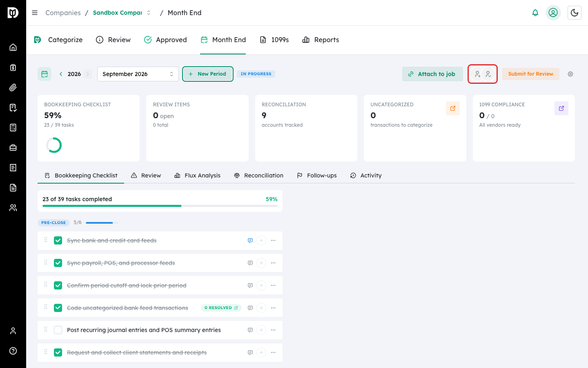Click the PRE-CLOSE section label
The width and height of the screenshot is (588, 368).
(x=53, y=223)
